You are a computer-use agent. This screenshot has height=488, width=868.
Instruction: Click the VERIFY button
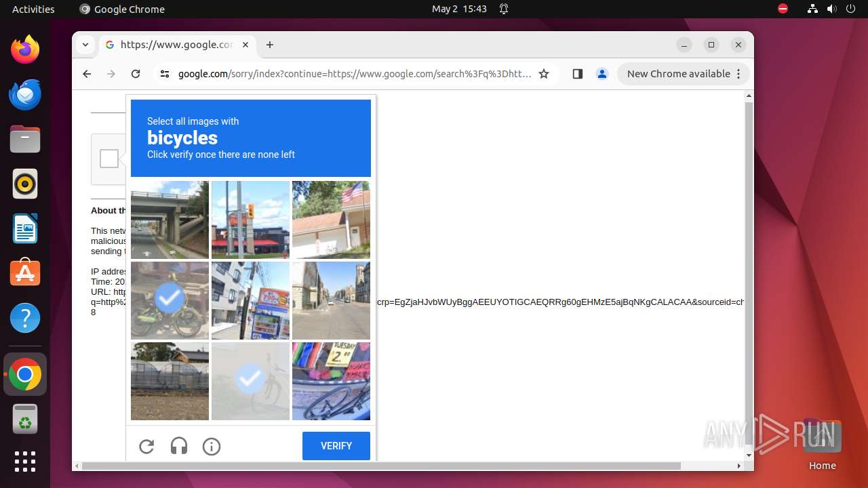point(336,446)
